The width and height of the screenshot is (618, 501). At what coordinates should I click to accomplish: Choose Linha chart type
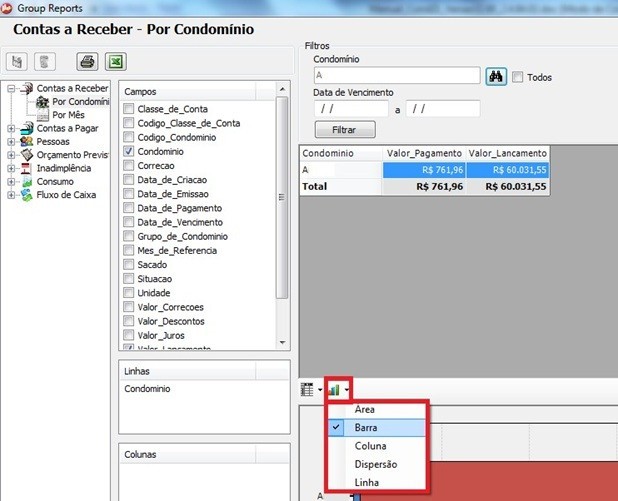click(x=377, y=482)
